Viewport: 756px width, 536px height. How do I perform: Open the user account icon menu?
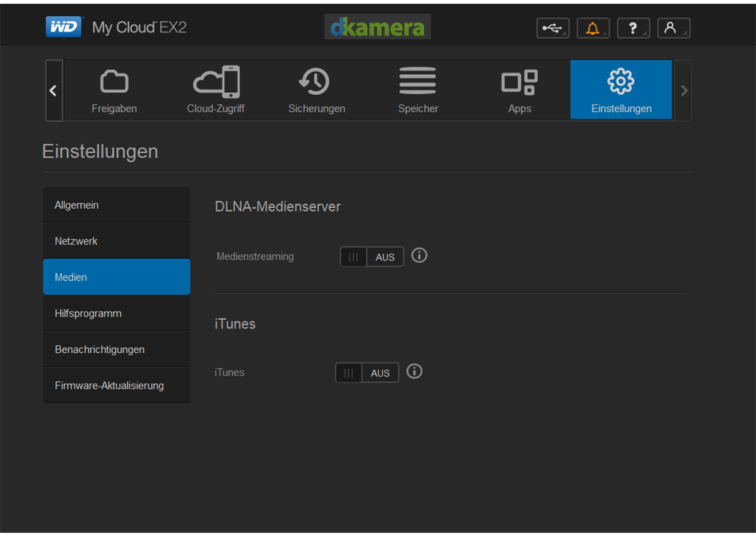[x=674, y=28]
